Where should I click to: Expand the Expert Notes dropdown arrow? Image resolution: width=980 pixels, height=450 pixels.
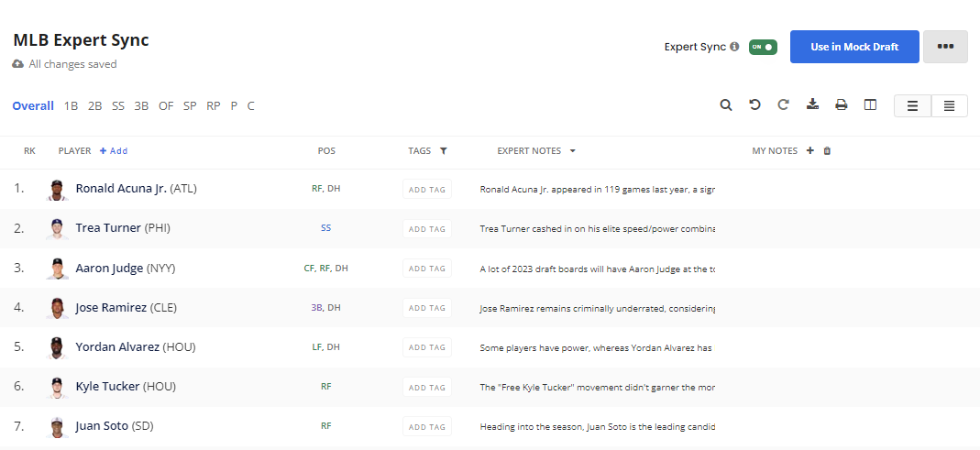(572, 151)
